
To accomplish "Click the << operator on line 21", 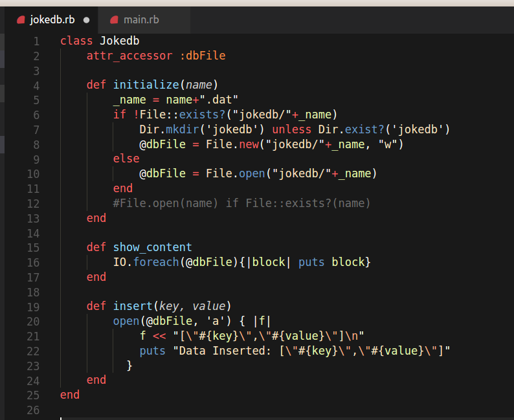I will tap(159, 336).
